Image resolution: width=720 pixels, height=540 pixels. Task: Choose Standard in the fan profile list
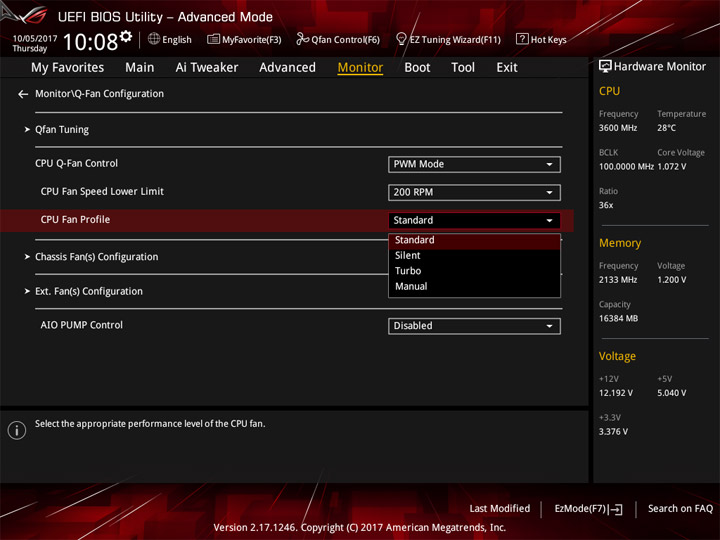click(x=474, y=241)
